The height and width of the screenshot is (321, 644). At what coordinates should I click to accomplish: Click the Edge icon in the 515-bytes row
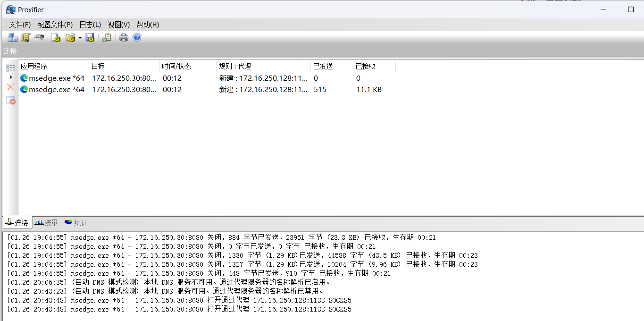tap(24, 90)
